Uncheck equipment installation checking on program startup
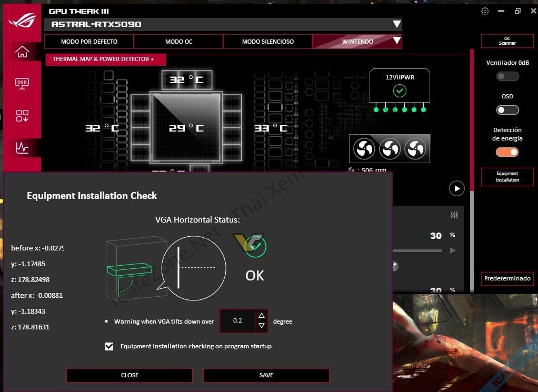 (x=109, y=346)
